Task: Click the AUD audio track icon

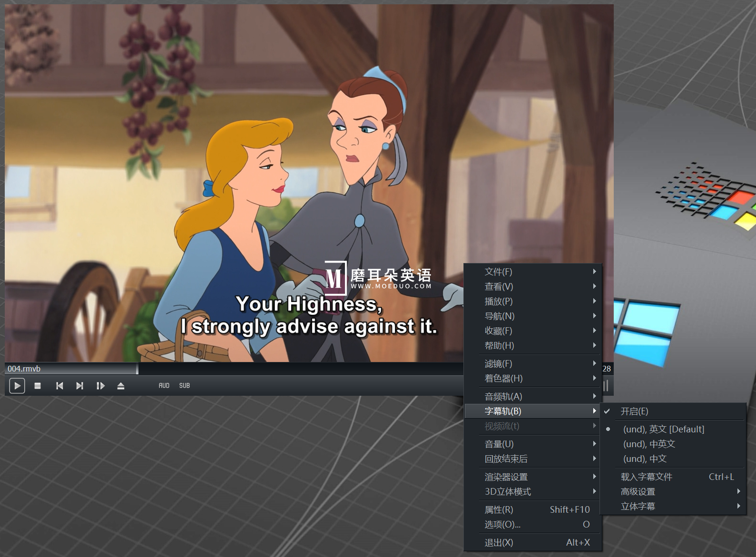Action: (164, 386)
